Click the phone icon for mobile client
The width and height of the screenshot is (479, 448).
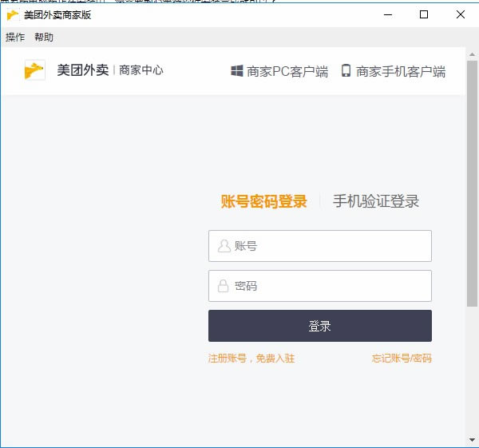pos(346,71)
